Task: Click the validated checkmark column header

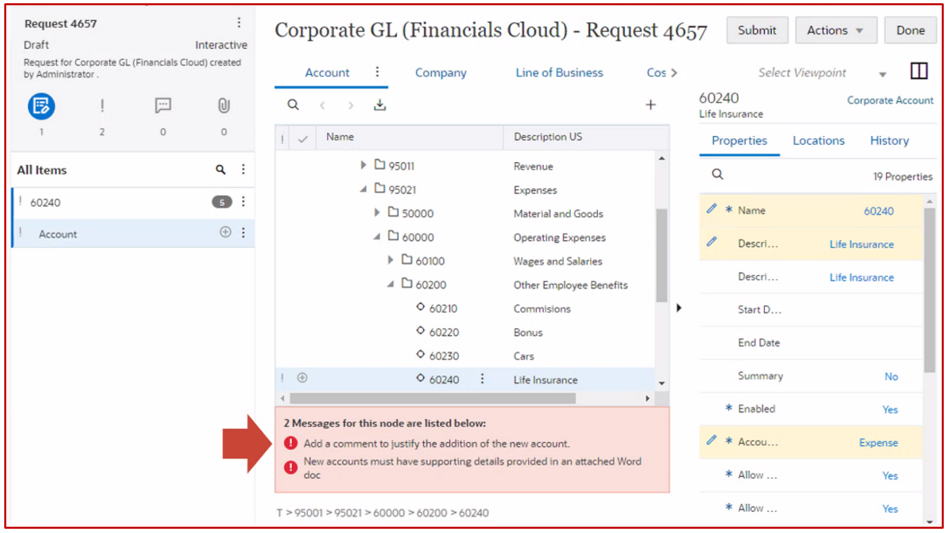Action: (302, 139)
